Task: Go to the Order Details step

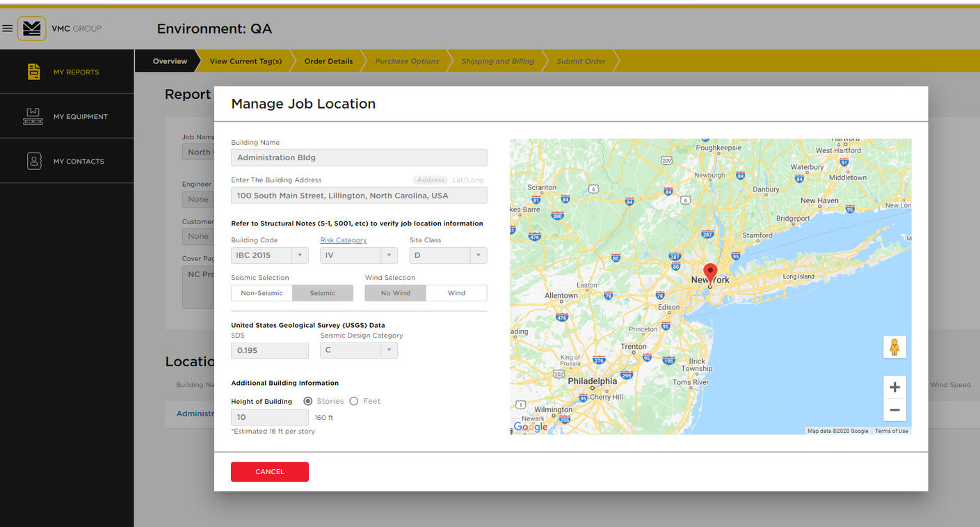Action: click(328, 61)
